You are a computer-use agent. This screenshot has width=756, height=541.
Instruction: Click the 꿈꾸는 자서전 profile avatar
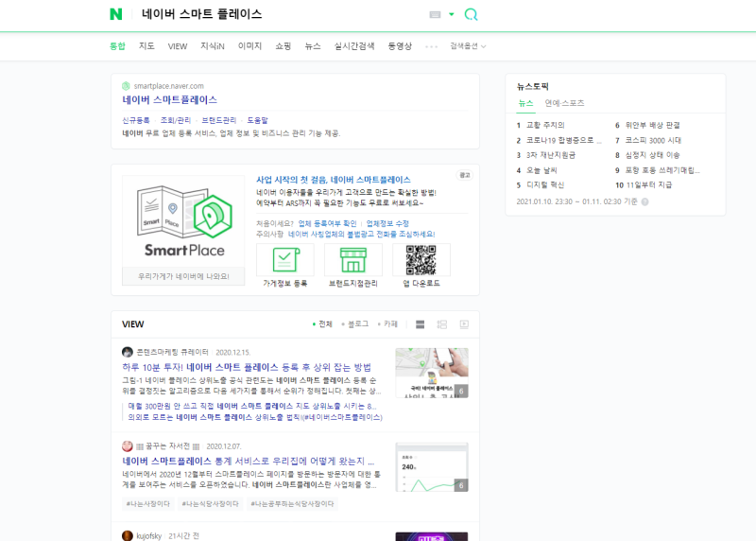coord(128,445)
